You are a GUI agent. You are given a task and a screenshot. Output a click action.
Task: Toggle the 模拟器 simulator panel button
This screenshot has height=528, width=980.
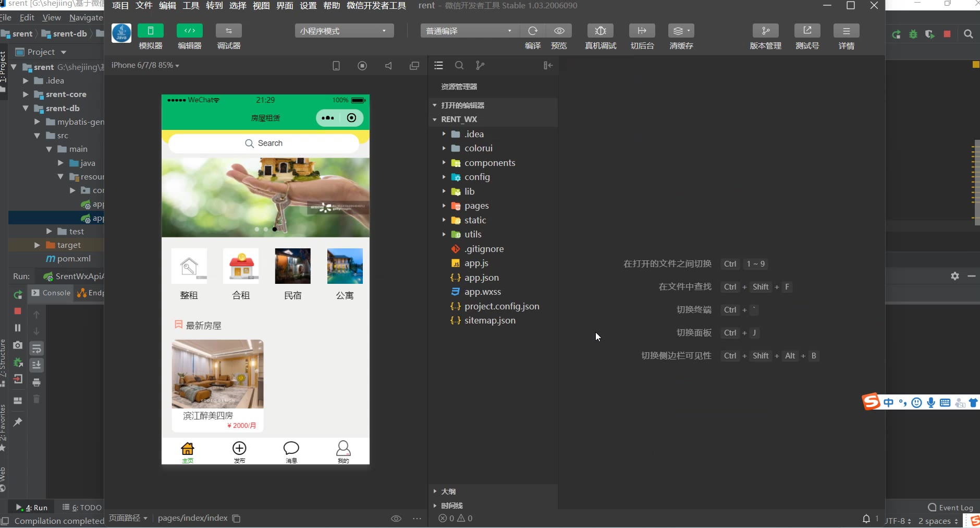click(150, 31)
